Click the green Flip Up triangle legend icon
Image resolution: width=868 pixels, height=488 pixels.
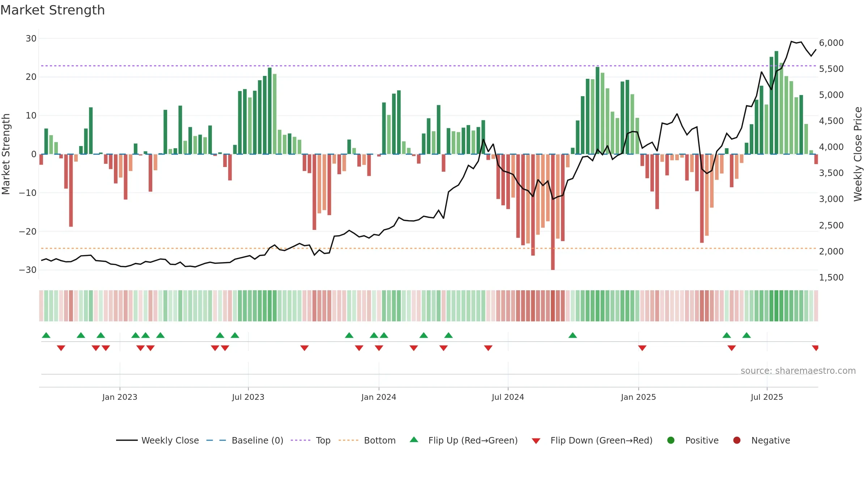coord(414,440)
